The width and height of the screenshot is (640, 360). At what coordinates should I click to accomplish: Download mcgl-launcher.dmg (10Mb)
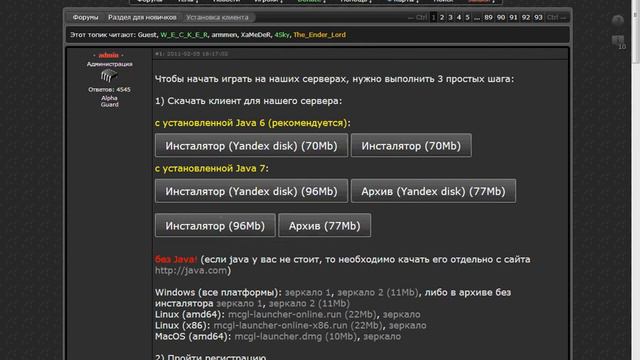point(296,337)
